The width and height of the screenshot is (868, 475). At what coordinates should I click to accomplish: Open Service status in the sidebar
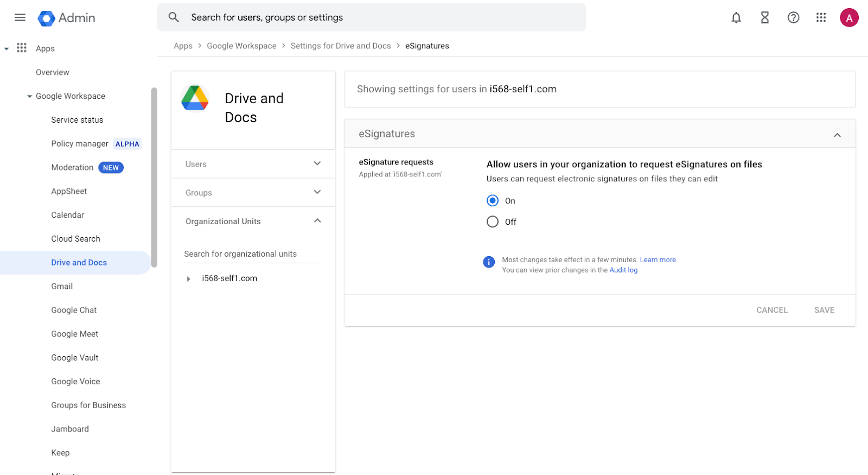pyautogui.click(x=77, y=120)
